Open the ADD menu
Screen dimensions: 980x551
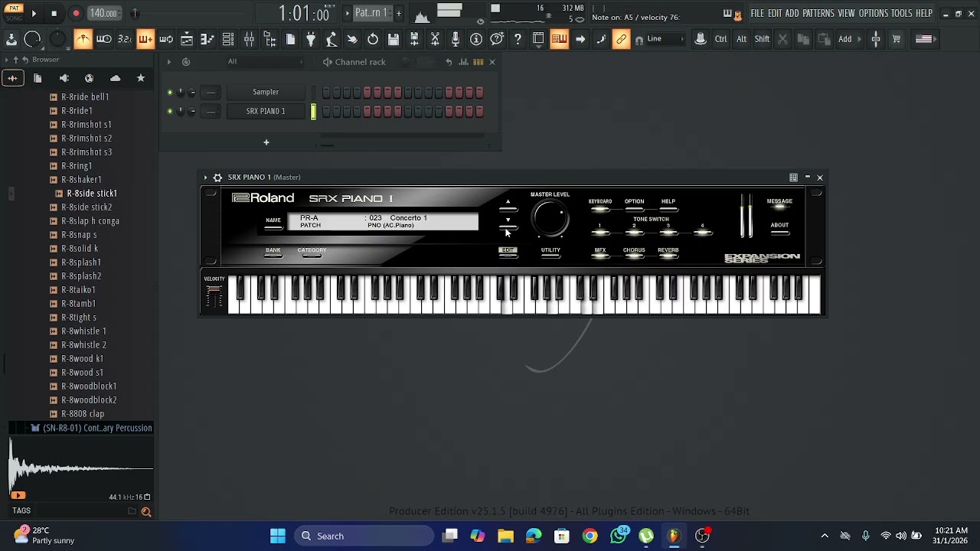click(792, 13)
